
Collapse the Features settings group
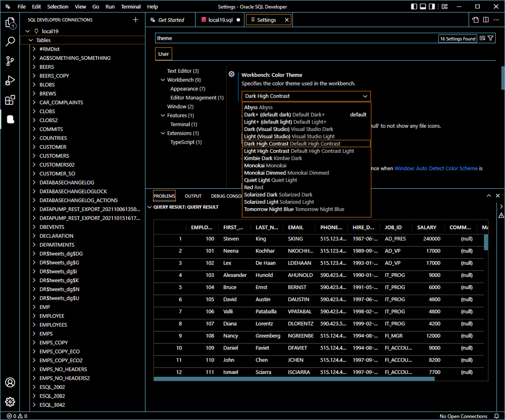click(x=163, y=115)
